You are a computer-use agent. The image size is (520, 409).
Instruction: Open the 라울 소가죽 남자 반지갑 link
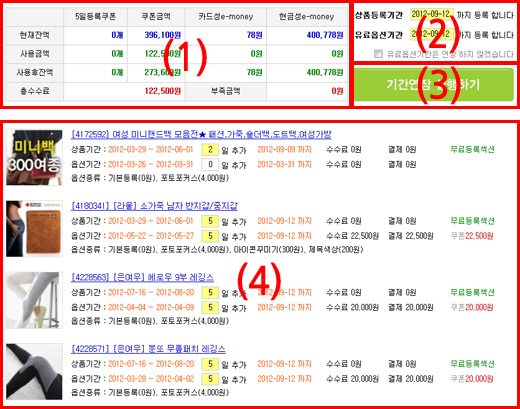[x=154, y=206]
